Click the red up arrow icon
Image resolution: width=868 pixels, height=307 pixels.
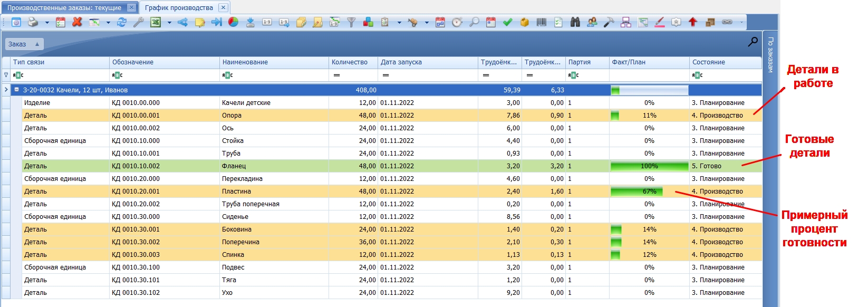[693, 22]
